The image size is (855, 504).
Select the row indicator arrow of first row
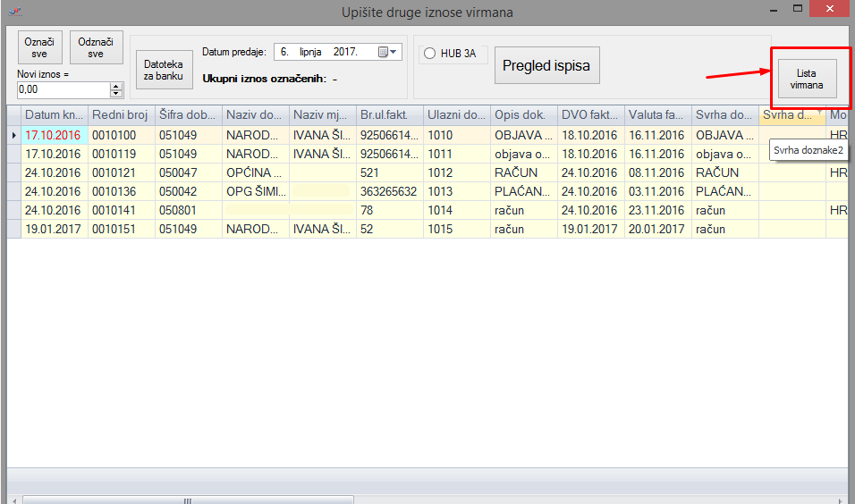coord(13,135)
